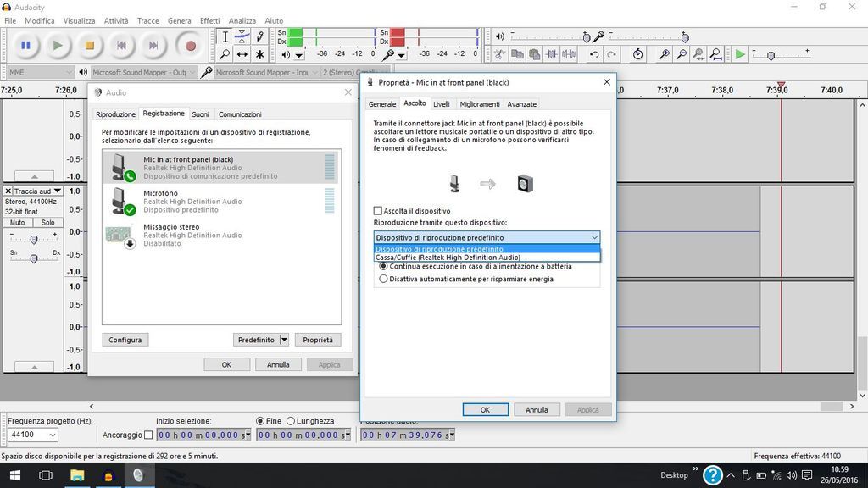
Task: Select the Multi-tool asterisk icon
Action: (259, 54)
